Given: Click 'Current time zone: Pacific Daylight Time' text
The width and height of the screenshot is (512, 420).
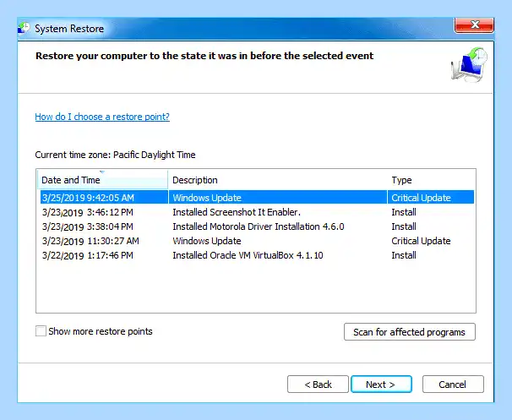Looking at the screenshot, I should tap(115, 155).
